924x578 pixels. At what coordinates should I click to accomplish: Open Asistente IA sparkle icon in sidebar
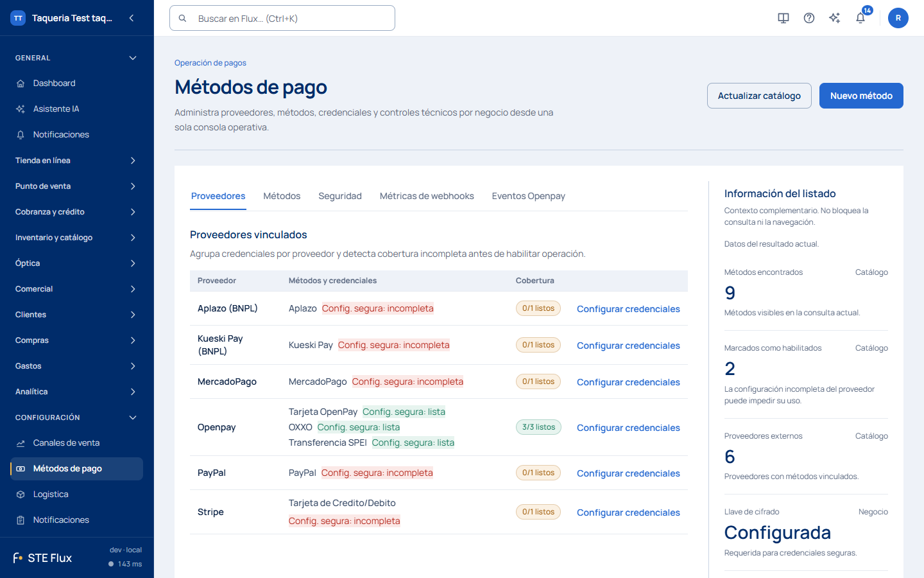tap(21, 109)
